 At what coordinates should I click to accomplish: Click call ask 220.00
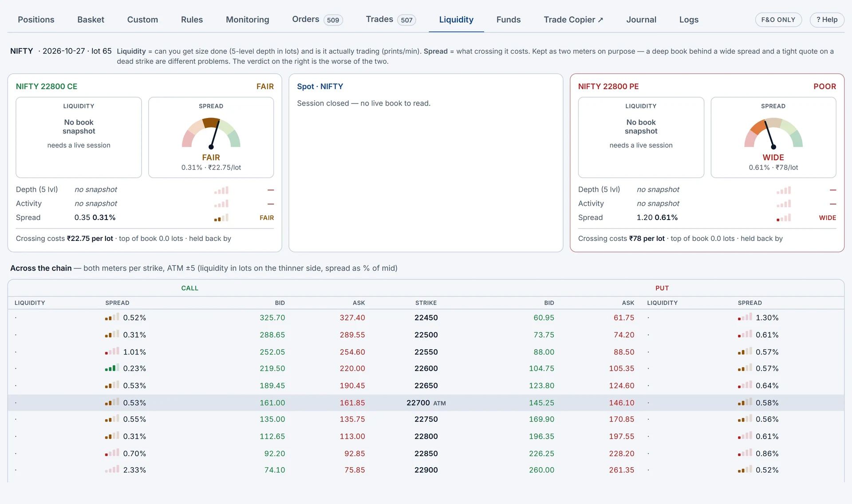coord(352,369)
